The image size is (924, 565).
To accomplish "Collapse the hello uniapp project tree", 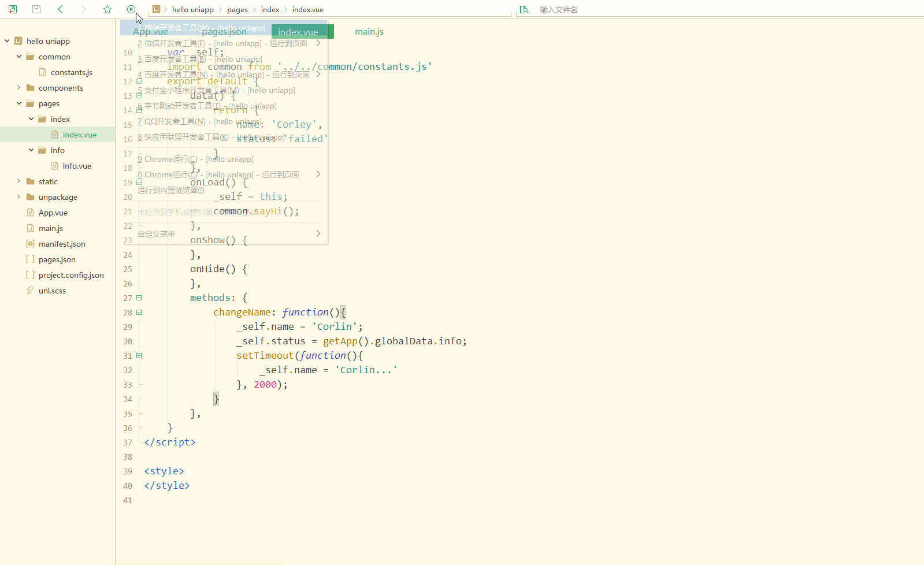I will (x=7, y=41).
